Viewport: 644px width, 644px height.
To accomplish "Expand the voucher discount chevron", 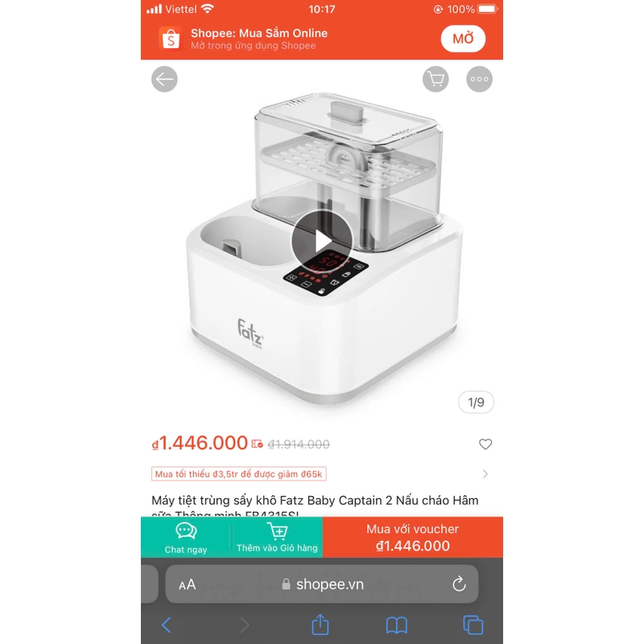I will (485, 474).
